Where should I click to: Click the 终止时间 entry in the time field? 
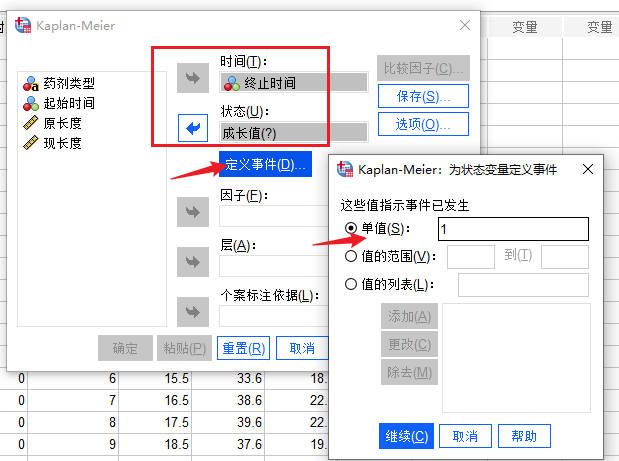click(293, 83)
